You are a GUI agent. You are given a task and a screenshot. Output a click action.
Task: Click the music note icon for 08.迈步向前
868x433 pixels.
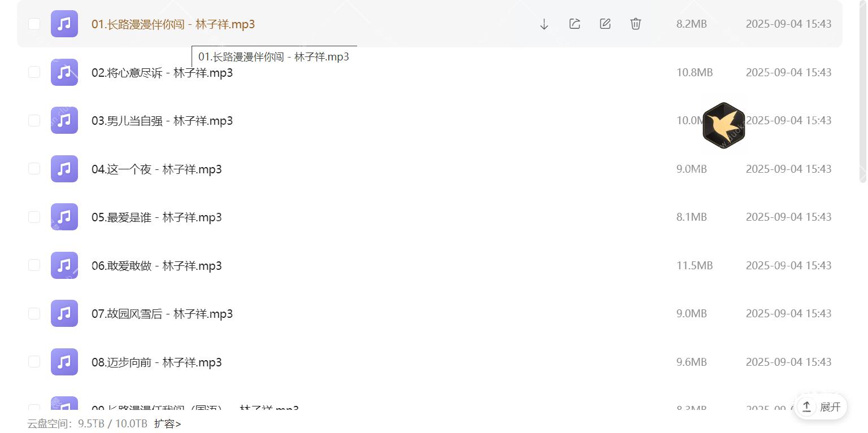64,362
